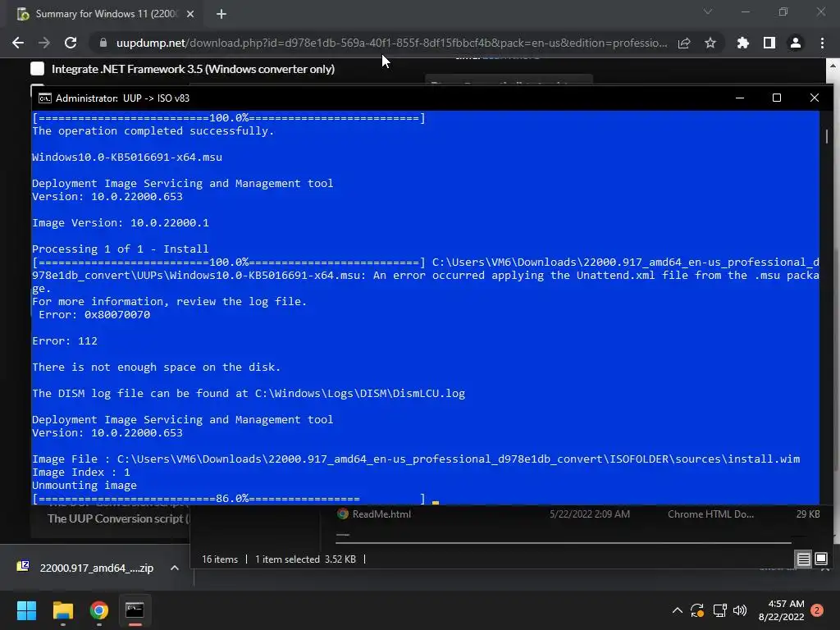
Task: Open notification center badge 2
Action: 817,610
